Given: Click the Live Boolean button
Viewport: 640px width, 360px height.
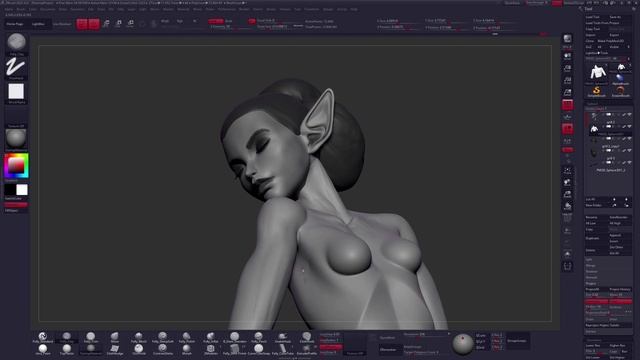Looking at the screenshot, I should 62,24.
